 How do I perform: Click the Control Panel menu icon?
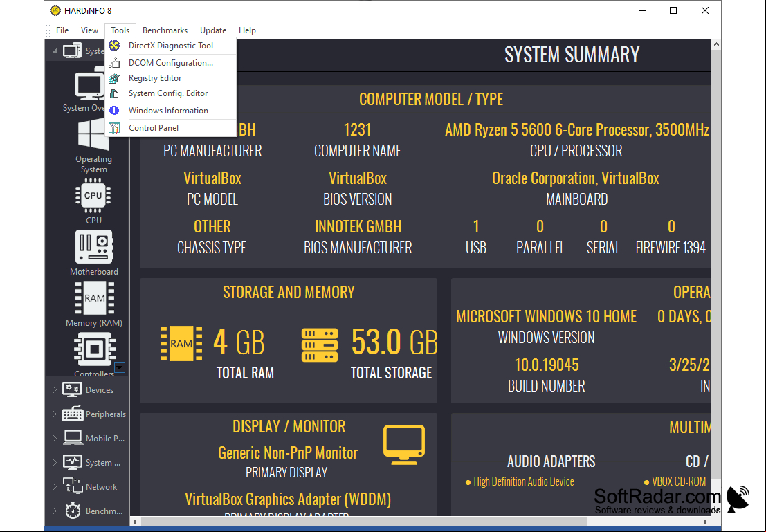[114, 128]
